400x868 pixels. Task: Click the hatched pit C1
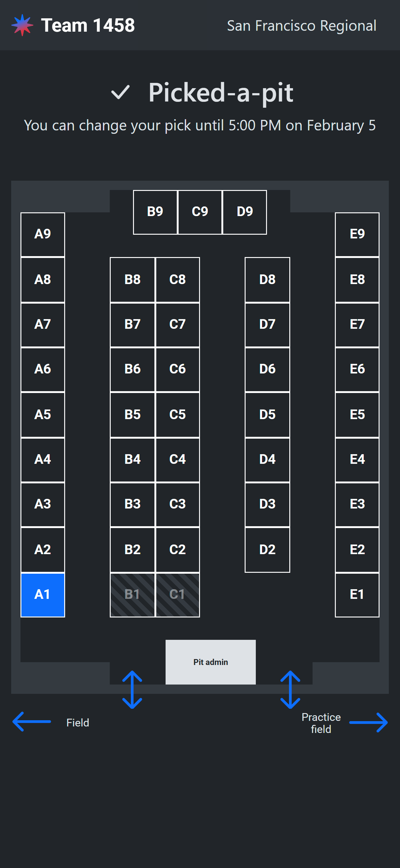177,595
